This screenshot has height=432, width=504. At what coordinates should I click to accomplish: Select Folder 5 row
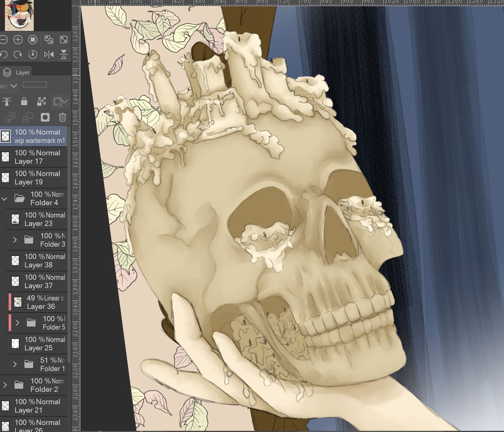coord(37,323)
